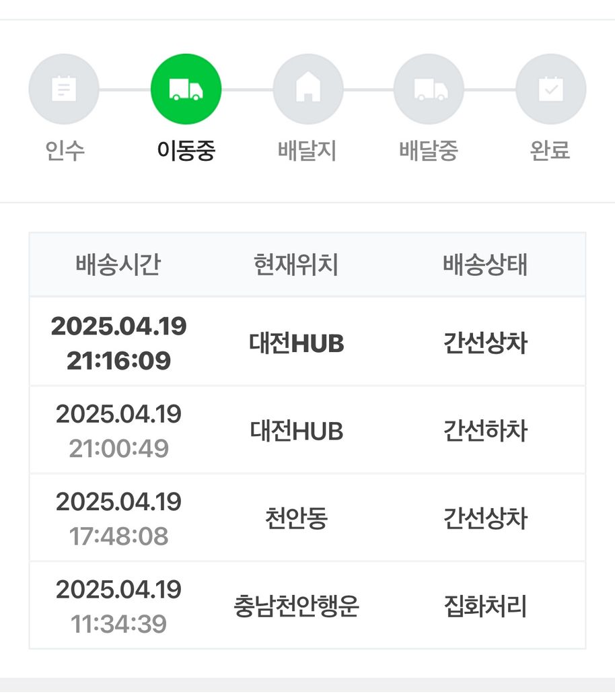Select the 완료 step label
The image size is (615, 700).
click(x=550, y=151)
